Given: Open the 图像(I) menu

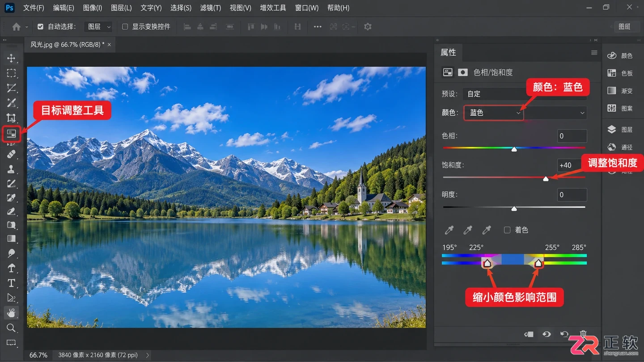Looking at the screenshot, I should click(93, 8).
